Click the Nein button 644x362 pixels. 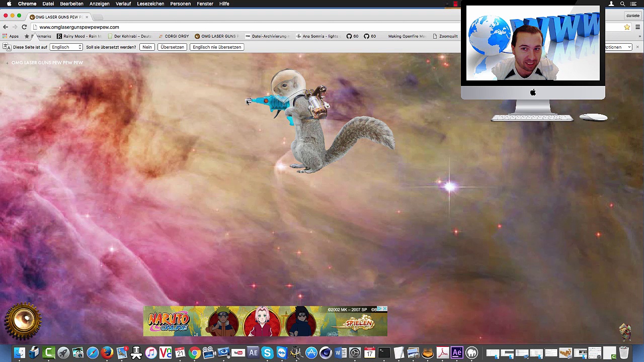click(147, 47)
